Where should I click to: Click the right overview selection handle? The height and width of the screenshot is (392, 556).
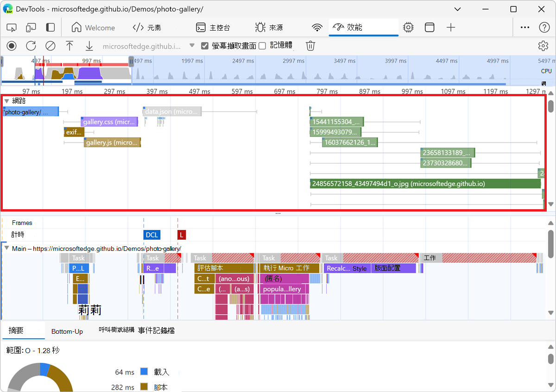click(x=131, y=61)
